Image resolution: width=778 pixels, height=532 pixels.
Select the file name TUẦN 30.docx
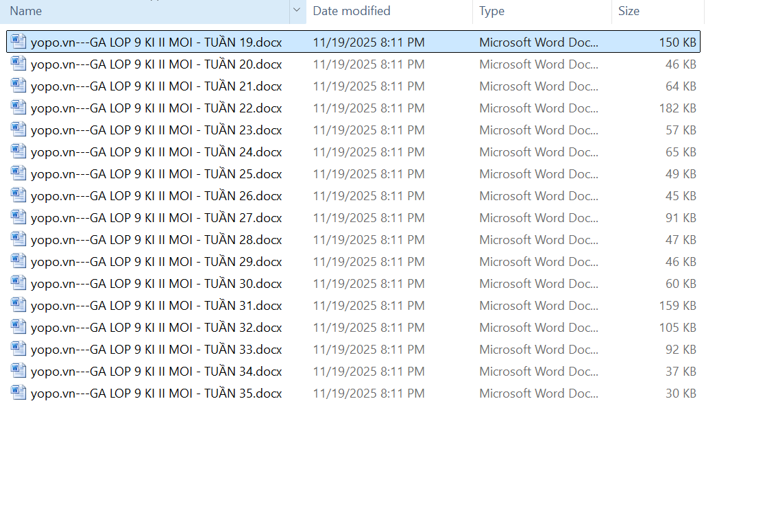tap(156, 284)
